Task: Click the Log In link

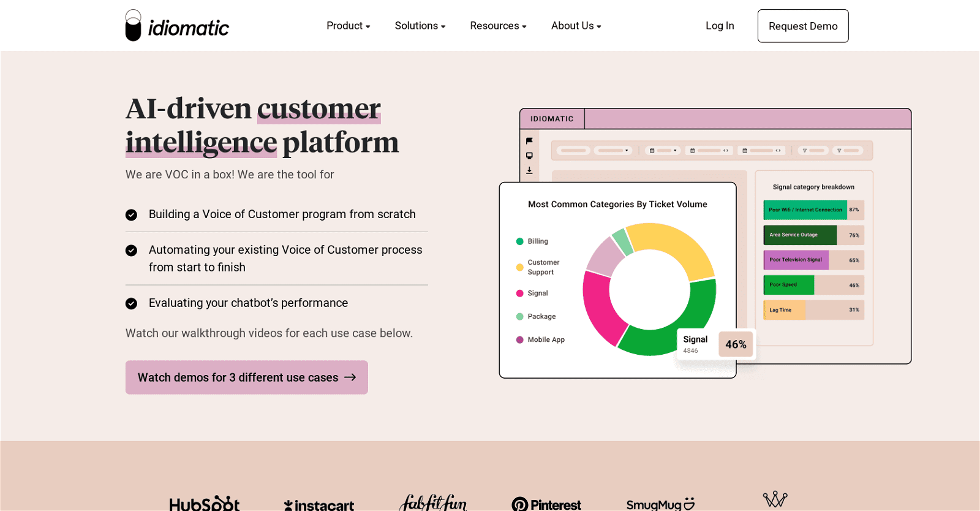Action: [x=720, y=26]
